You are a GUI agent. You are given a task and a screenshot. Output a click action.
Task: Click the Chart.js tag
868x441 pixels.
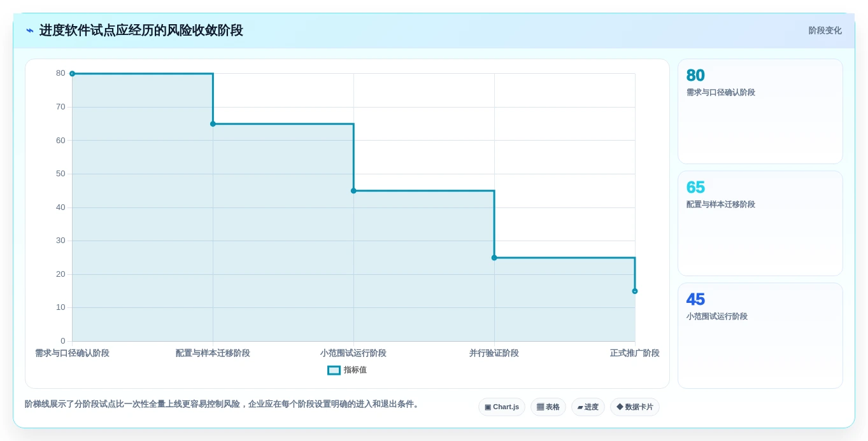point(502,407)
